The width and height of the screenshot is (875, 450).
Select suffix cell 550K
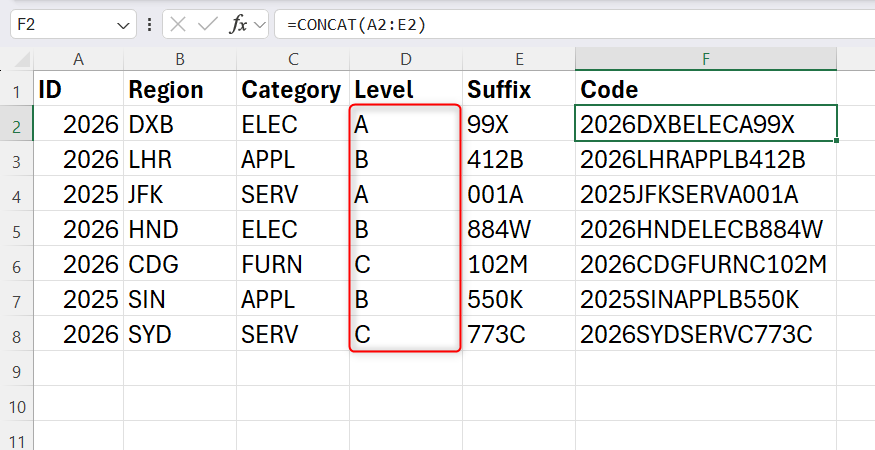pos(519,298)
